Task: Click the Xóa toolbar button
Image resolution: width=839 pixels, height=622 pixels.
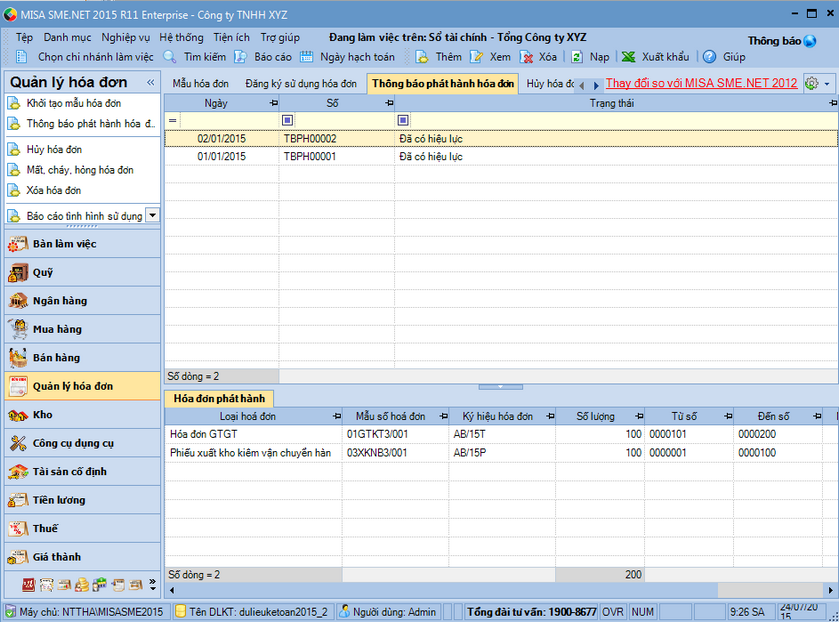Action: (538, 57)
